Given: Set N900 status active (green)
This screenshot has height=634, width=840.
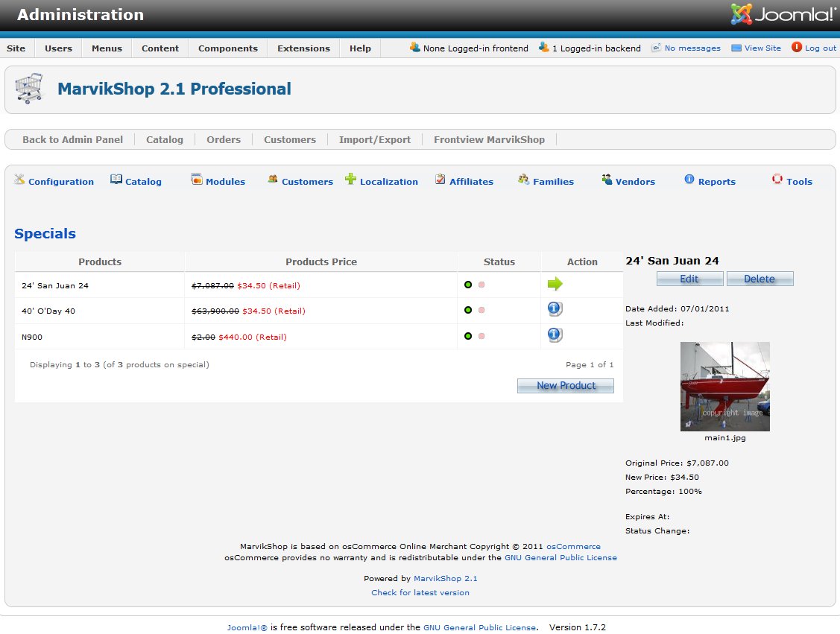Looking at the screenshot, I should 468,336.
